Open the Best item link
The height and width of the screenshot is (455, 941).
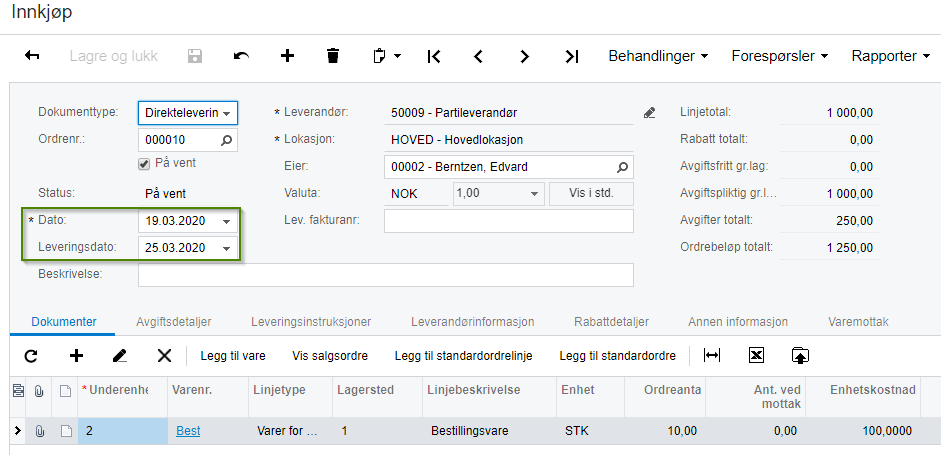[x=188, y=431]
